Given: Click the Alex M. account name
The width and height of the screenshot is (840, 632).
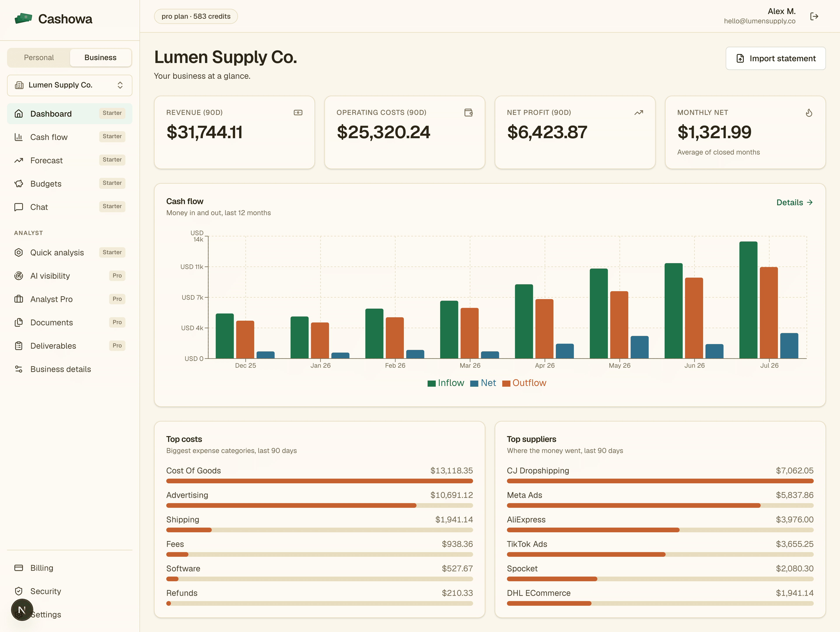Looking at the screenshot, I should (782, 11).
